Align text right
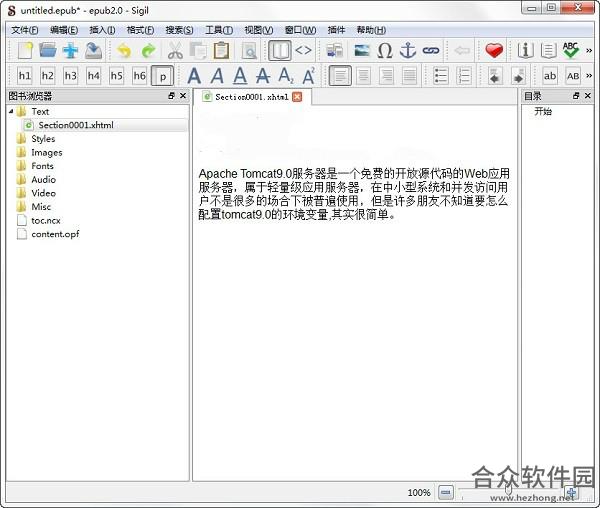This screenshot has height=508, width=600. 386,76
